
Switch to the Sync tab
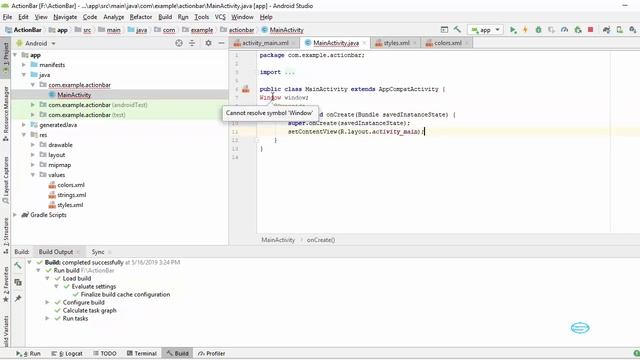pos(98,252)
